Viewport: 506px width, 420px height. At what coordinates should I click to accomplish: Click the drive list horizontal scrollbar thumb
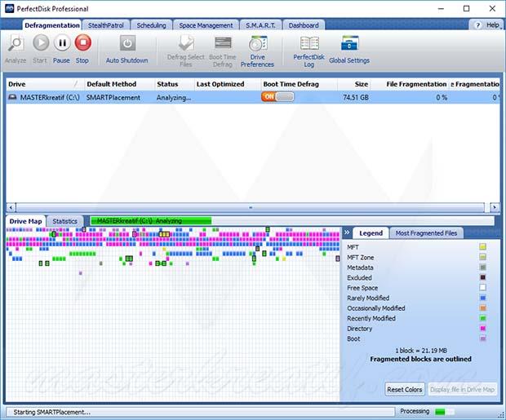(251, 207)
